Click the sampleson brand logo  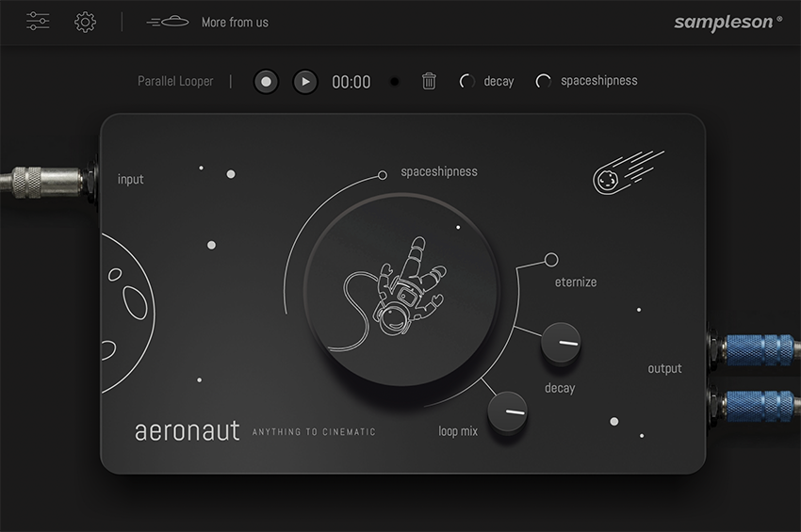(727, 22)
